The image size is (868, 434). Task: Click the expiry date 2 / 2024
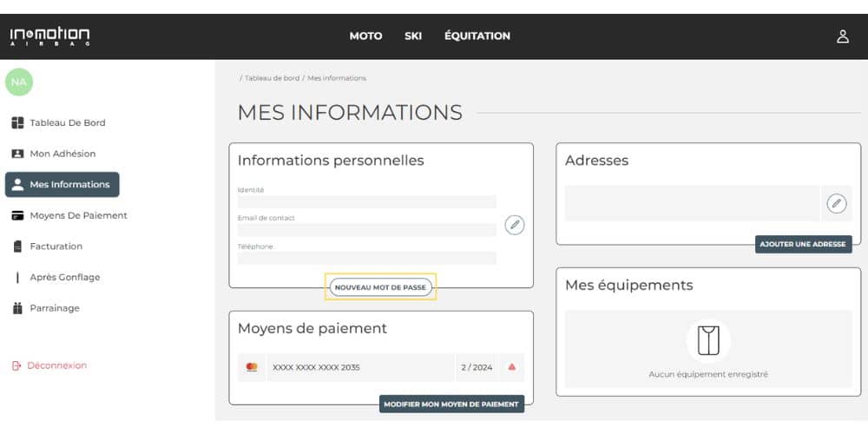pos(477,367)
